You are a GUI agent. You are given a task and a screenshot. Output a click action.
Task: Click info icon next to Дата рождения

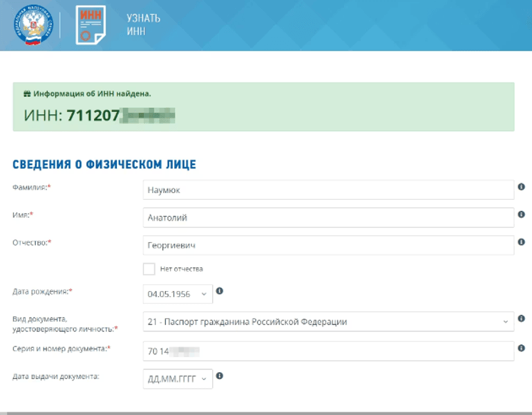click(220, 291)
